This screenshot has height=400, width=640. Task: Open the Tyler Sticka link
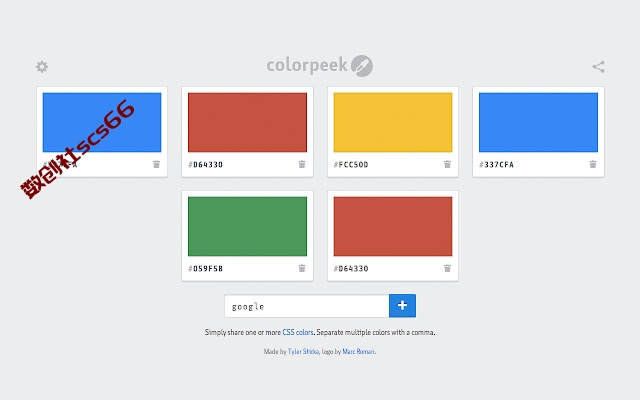click(x=303, y=351)
